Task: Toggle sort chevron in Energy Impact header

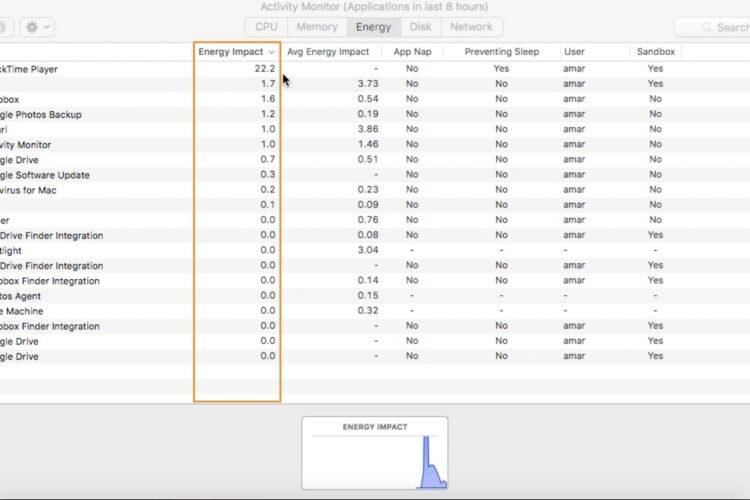Action: tap(272, 52)
